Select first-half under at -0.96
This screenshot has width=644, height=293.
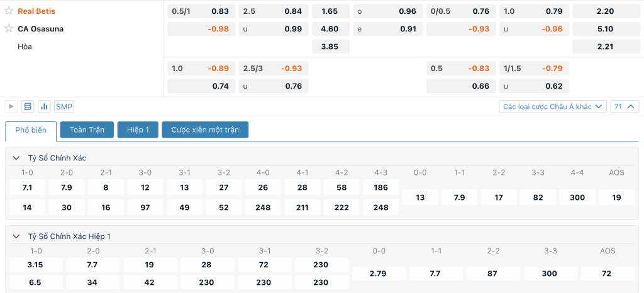[535, 29]
